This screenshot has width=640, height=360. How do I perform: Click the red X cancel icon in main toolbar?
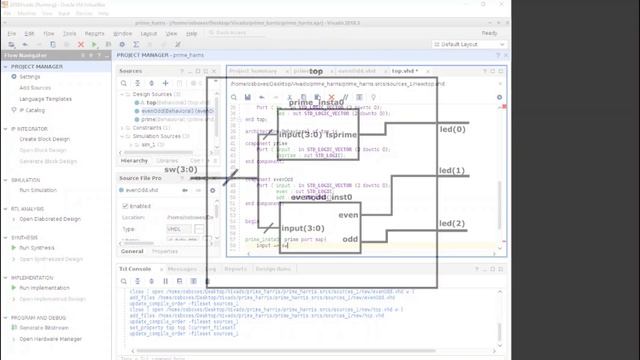pyautogui.click(x=81, y=44)
